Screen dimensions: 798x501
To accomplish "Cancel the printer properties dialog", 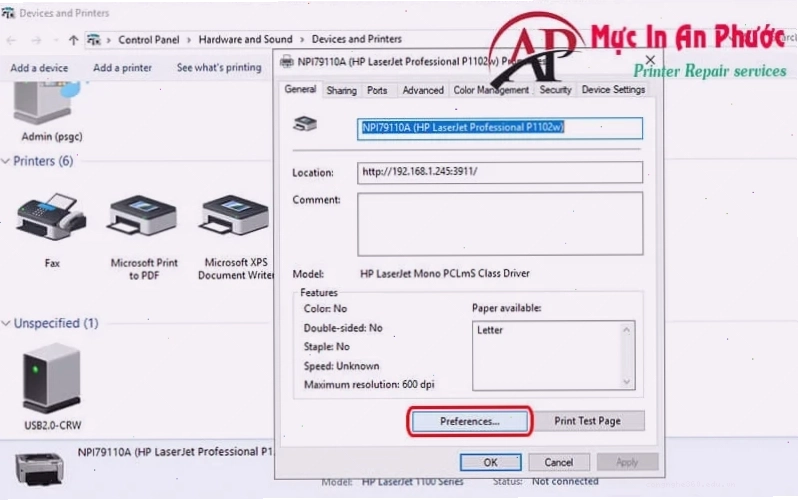I will pos(559,462).
